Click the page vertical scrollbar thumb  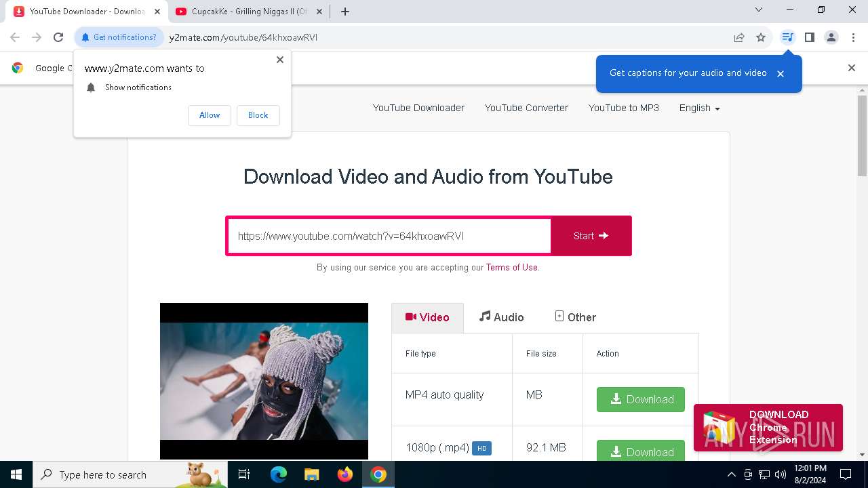862,136
